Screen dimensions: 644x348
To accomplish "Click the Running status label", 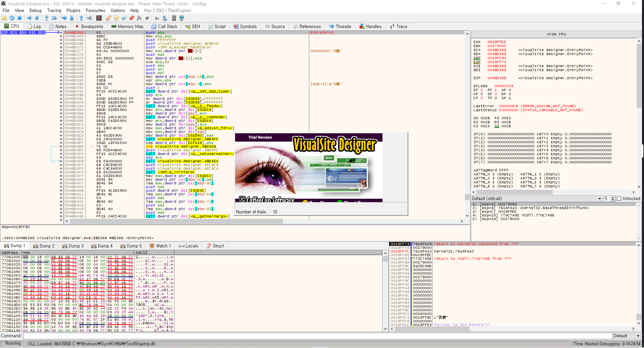I will (13, 343).
